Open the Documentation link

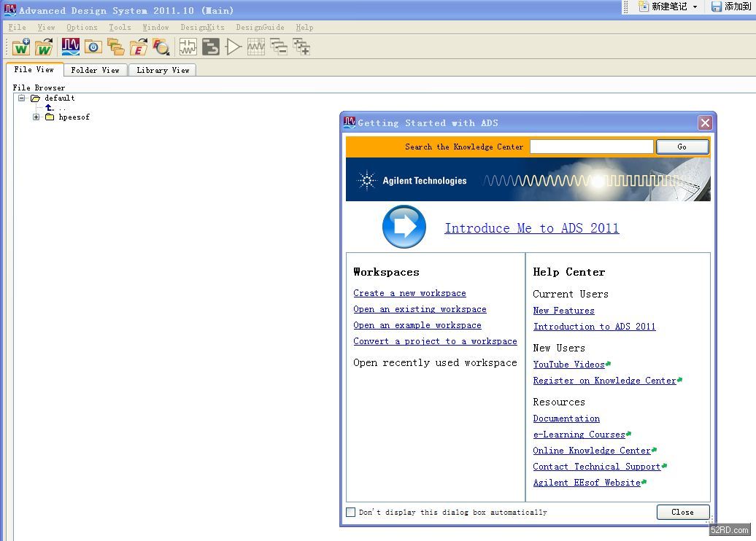(x=566, y=419)
